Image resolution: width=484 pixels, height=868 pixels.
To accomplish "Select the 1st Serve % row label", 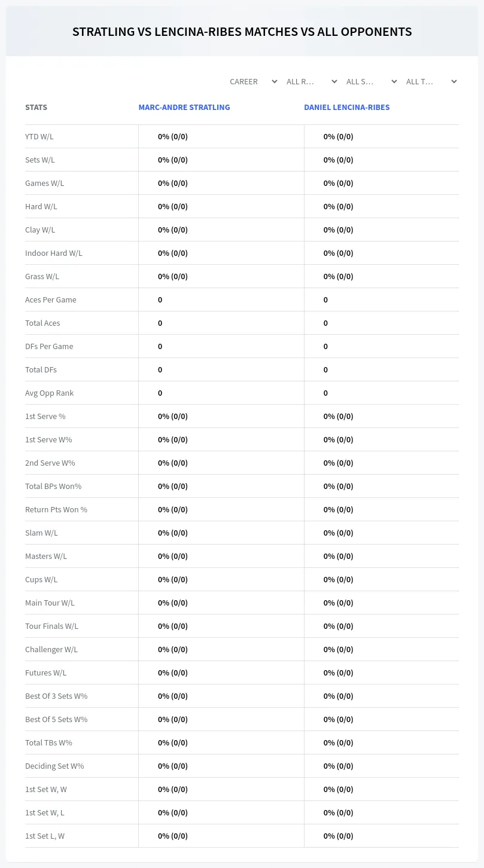I will point(45,416).
